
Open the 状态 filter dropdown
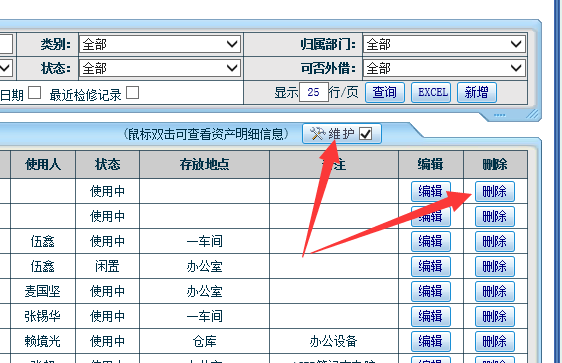point(160,68)
